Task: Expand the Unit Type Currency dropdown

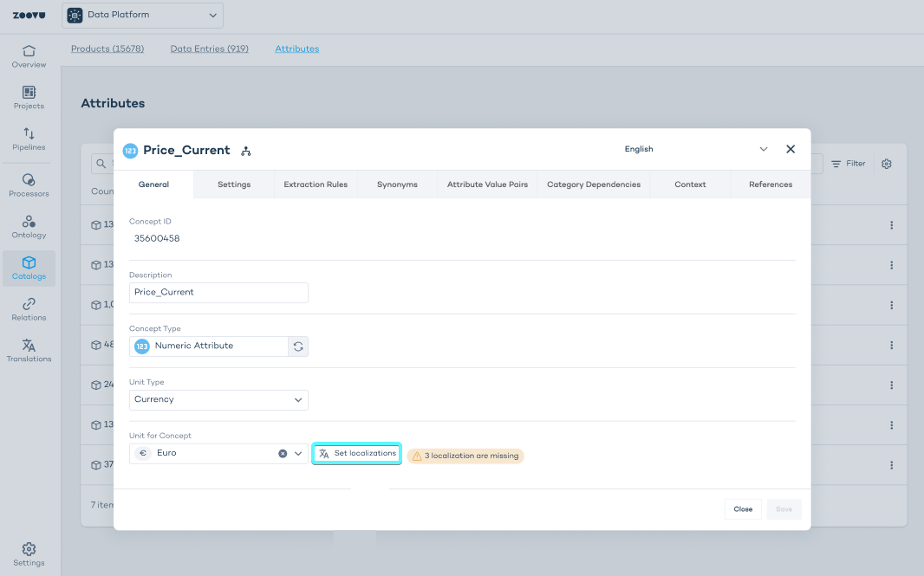Action: tap(298, 400)
